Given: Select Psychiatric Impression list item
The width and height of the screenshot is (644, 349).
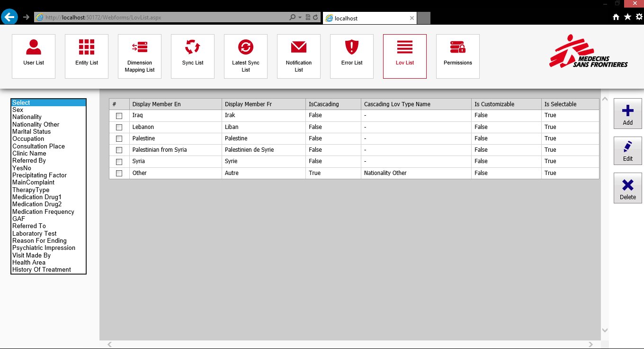Looking at the screenshot, I should click(48, 248).
